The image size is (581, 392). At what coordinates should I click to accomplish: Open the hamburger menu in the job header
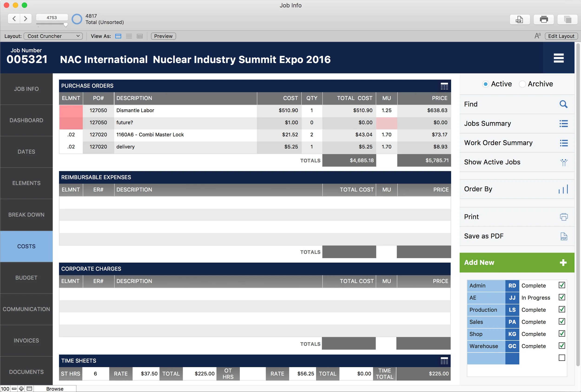558,58
